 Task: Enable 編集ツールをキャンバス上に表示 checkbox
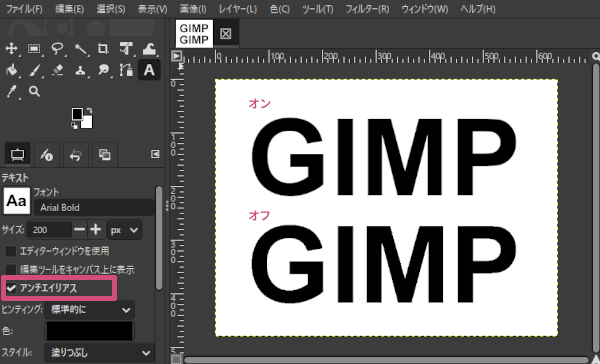pos(11,269)
